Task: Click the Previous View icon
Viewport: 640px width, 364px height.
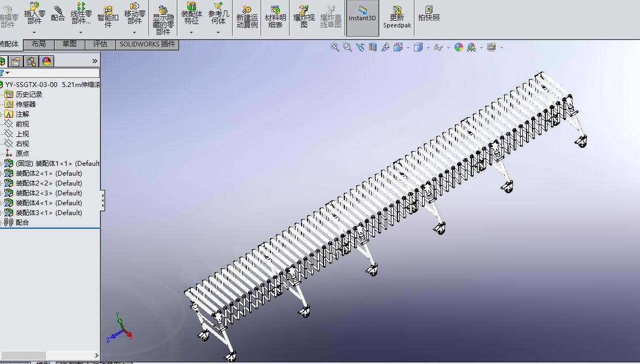Action: pos(360,47)
